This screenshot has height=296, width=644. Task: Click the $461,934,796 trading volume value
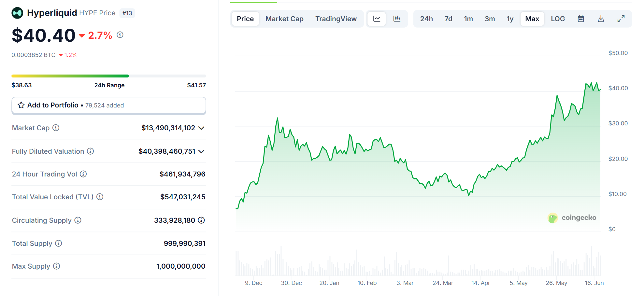click(182, 174)
